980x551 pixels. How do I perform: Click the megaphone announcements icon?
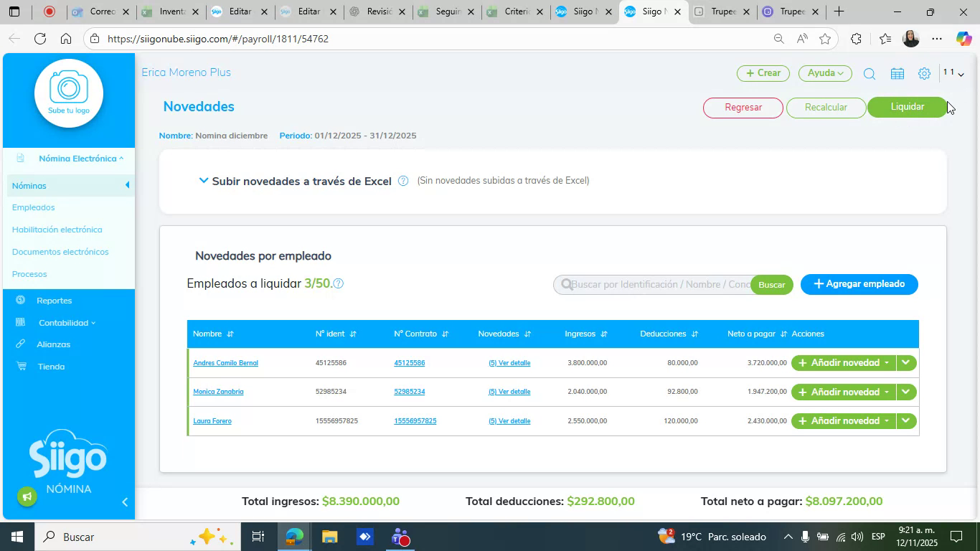[27, 496]
